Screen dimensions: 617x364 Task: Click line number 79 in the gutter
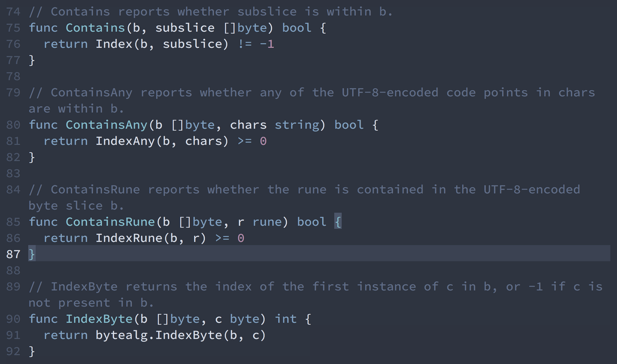(x=13, y=93)
